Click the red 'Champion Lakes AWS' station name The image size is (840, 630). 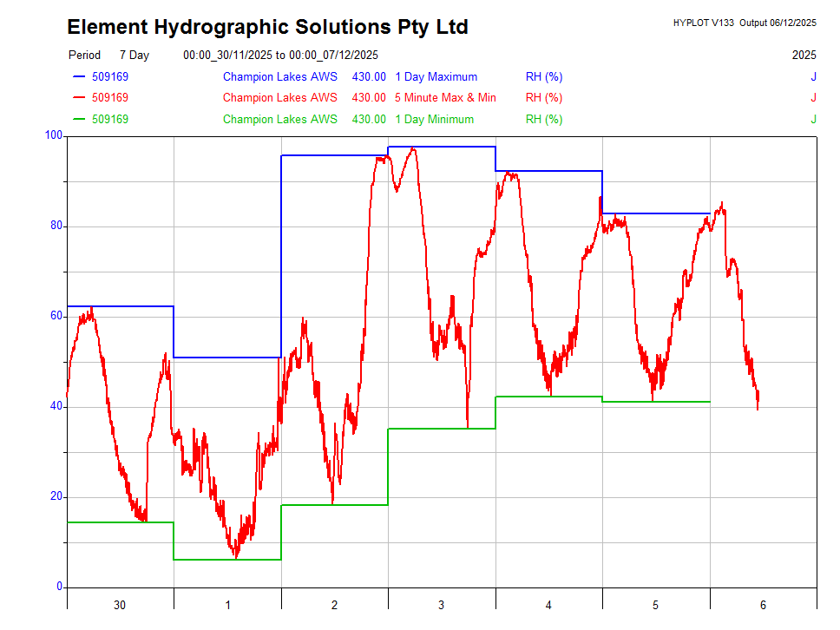pos(279,98)
